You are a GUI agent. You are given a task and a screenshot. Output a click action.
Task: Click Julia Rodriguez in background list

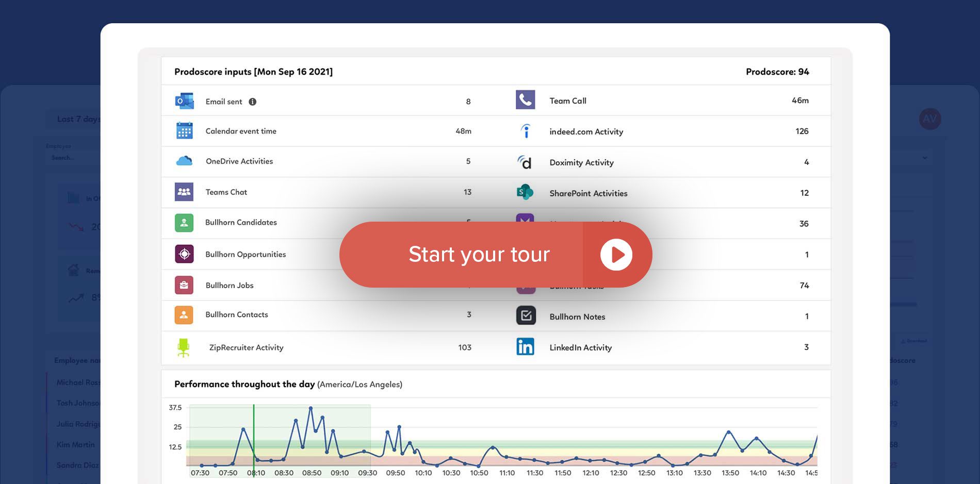78,424
